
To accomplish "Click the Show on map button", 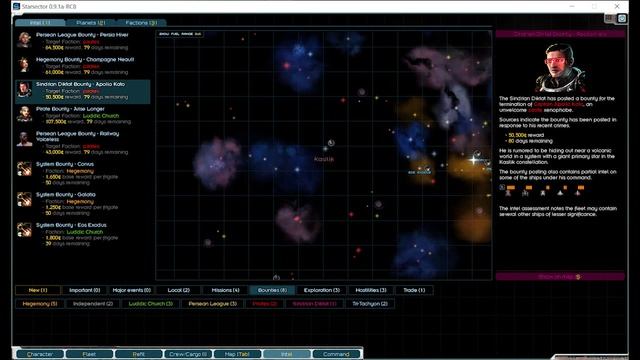I will coord(560,277).
